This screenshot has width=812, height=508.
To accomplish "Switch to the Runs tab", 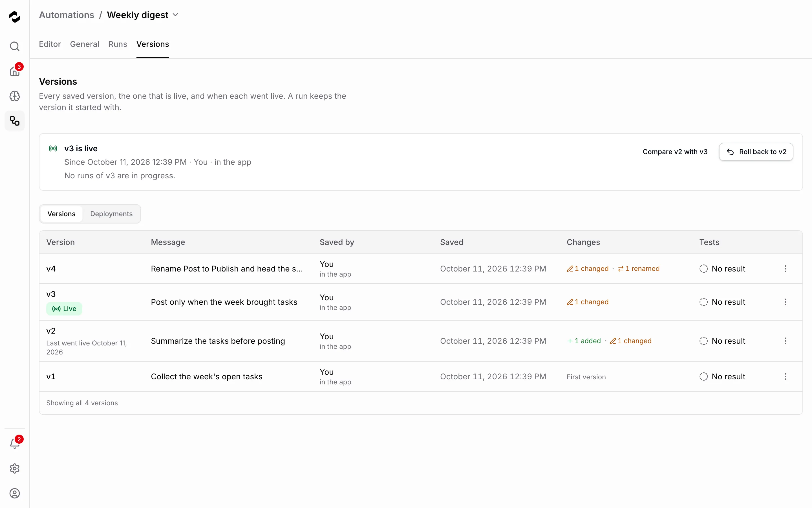I will 118,44.
